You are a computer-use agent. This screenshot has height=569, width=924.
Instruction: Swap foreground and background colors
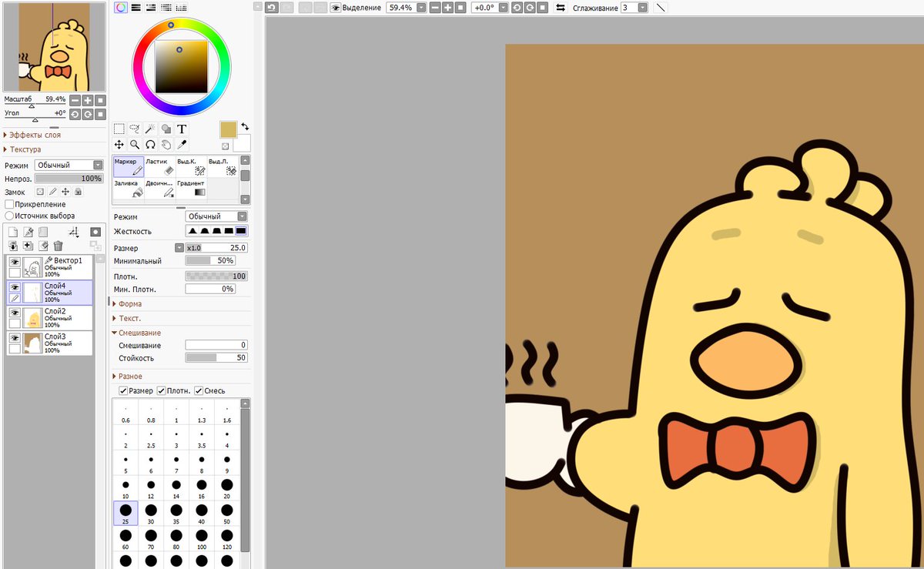pos(245,126)
